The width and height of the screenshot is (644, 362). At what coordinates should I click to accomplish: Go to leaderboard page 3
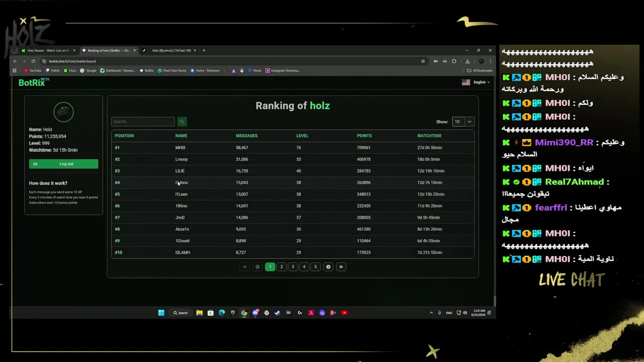[293, 267]
